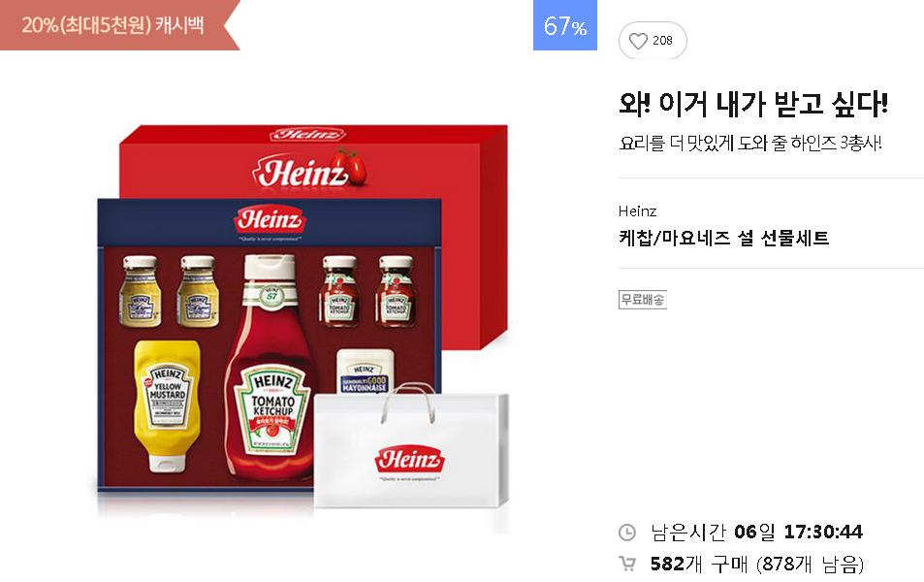The height and width of the screenshot is (582, 924).
Task: Click the product title 케찹/마요네즈 설 선물세트
Action: (x=723, y=238)
